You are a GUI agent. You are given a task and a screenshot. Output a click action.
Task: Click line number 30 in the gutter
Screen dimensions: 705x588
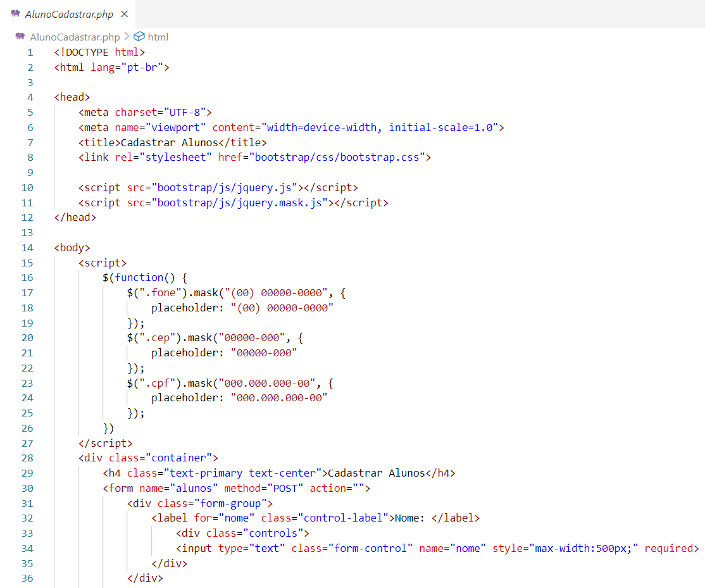27,488
